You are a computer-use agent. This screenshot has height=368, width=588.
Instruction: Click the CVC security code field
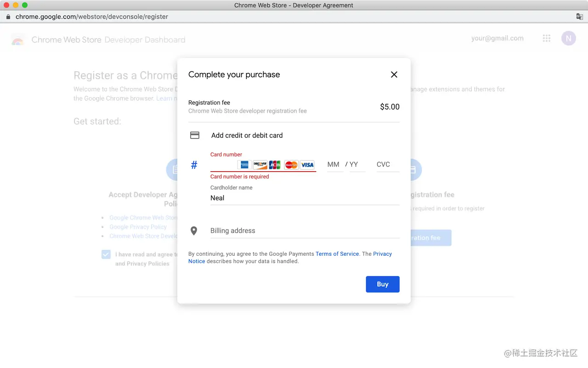(387, 165)
